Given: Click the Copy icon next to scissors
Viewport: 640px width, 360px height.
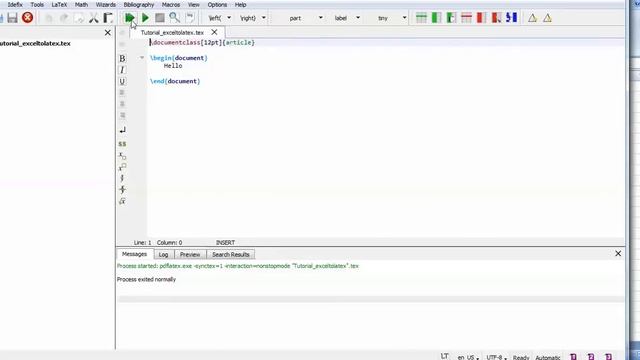Looking at the screenshot, I should pos(79,18).
